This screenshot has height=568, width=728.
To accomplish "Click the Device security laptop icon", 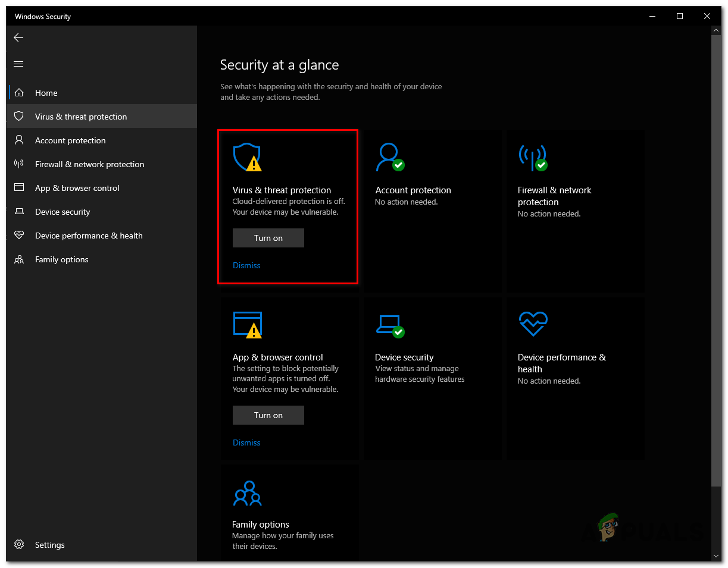I will tap(389, 324).
